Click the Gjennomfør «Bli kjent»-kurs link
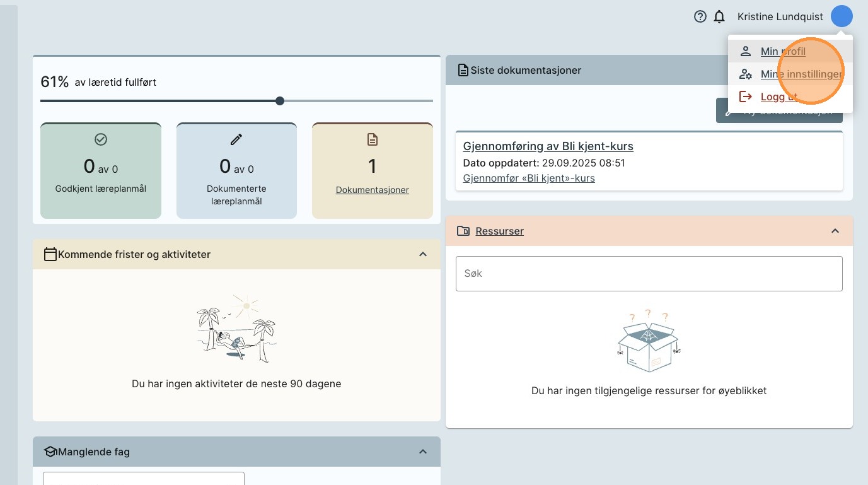The image size is (868, 485). pyautogui.click(x=528, y=178)
